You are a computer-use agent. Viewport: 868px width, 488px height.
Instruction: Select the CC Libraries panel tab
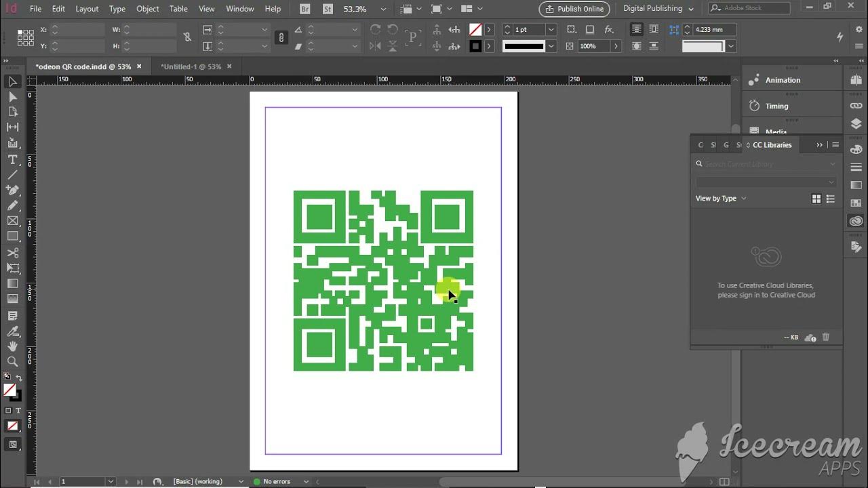pos(772,145)
